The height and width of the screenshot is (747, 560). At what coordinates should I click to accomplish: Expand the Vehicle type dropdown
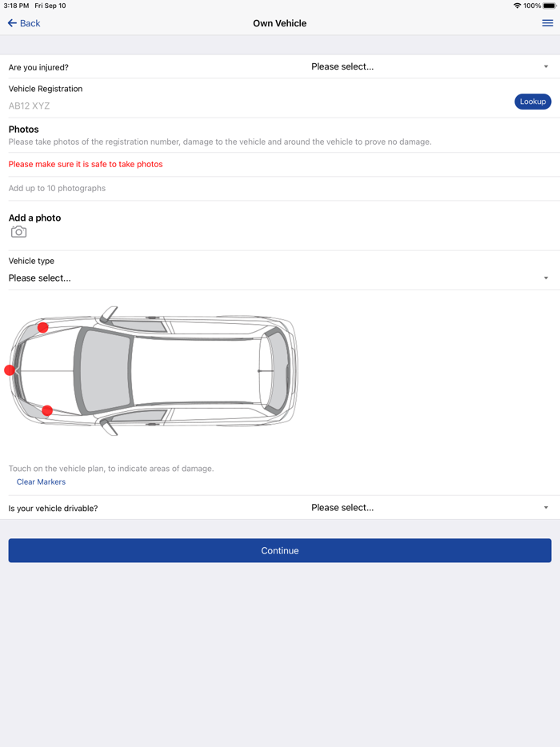(x=278, y=278)
